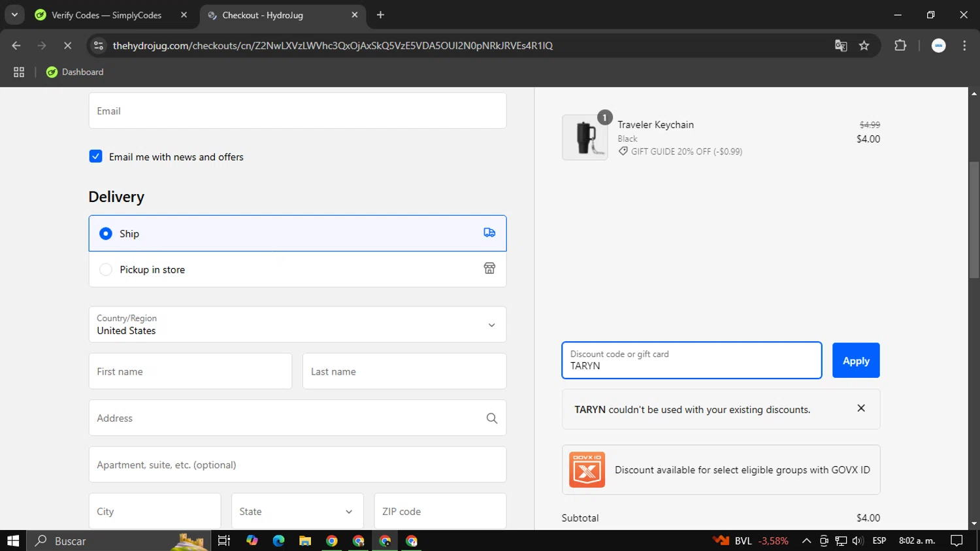Screen dimensions: 980x551
Task: Click the browser address bar URL
Action: point(333,46)
